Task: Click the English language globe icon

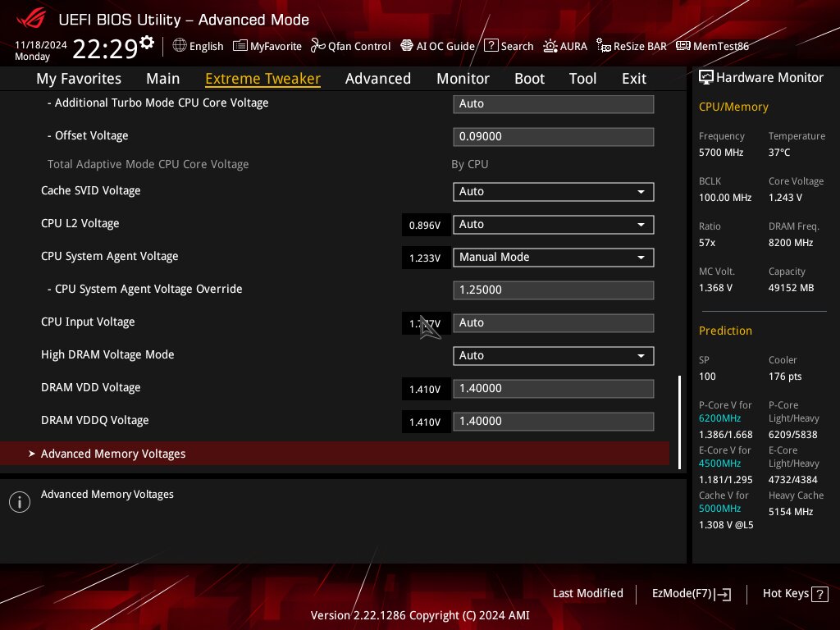Action: point(180,46)
